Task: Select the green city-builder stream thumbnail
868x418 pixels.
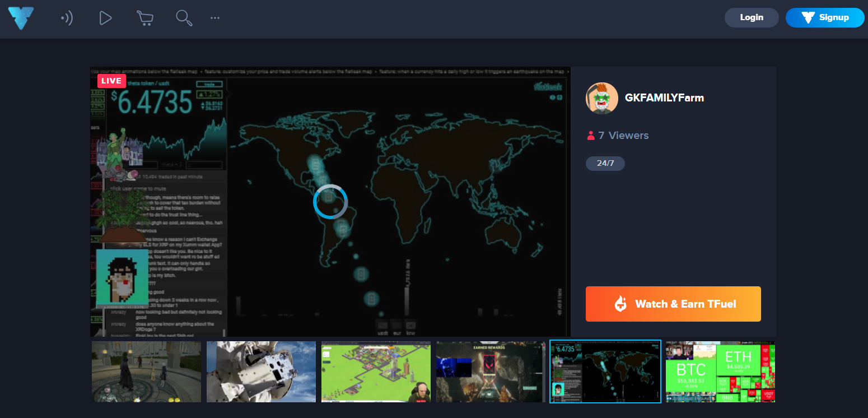Action: [x=376, y=371]
